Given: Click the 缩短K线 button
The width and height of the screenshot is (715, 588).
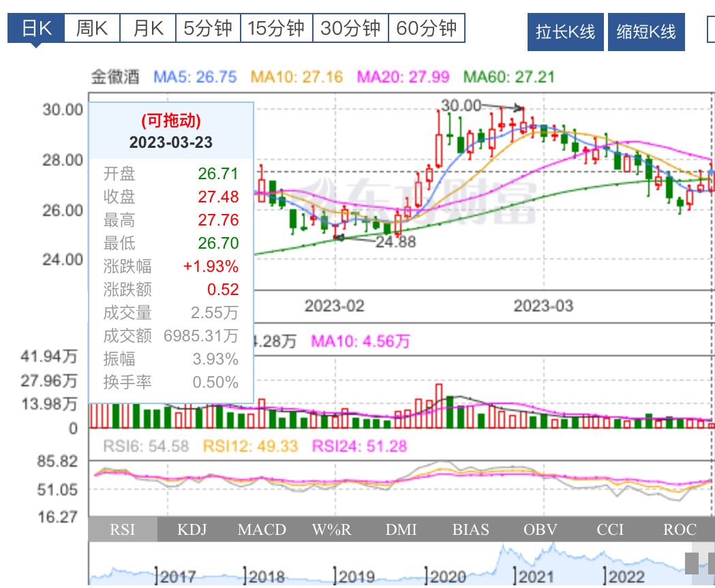Looking at the screenshot, I should [x=646, y=31].
